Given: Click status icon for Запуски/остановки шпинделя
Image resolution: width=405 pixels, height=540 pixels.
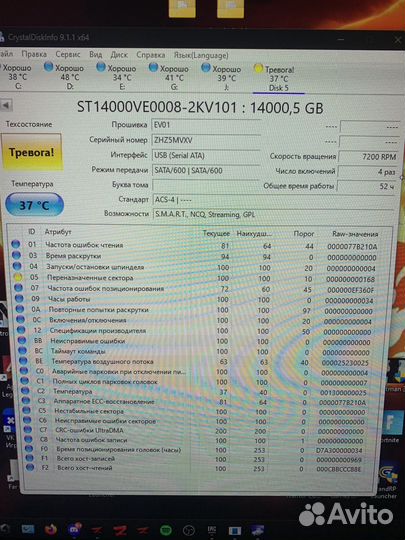Looking at the screenshot, I should tap(17, 266).
